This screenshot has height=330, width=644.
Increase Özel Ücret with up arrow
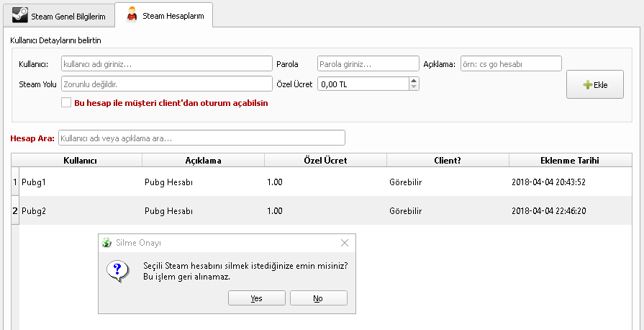413,81
